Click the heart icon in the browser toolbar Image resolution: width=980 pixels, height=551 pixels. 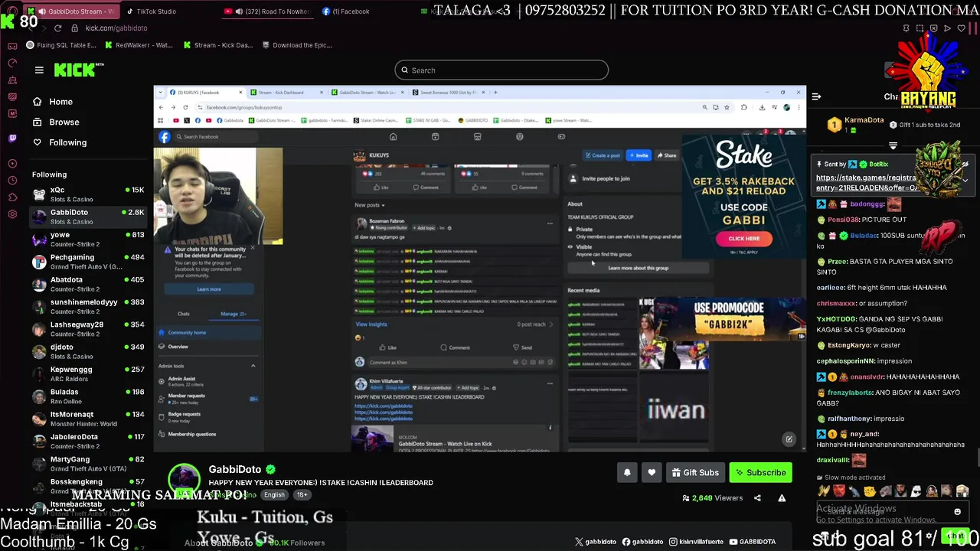point(961,28)
